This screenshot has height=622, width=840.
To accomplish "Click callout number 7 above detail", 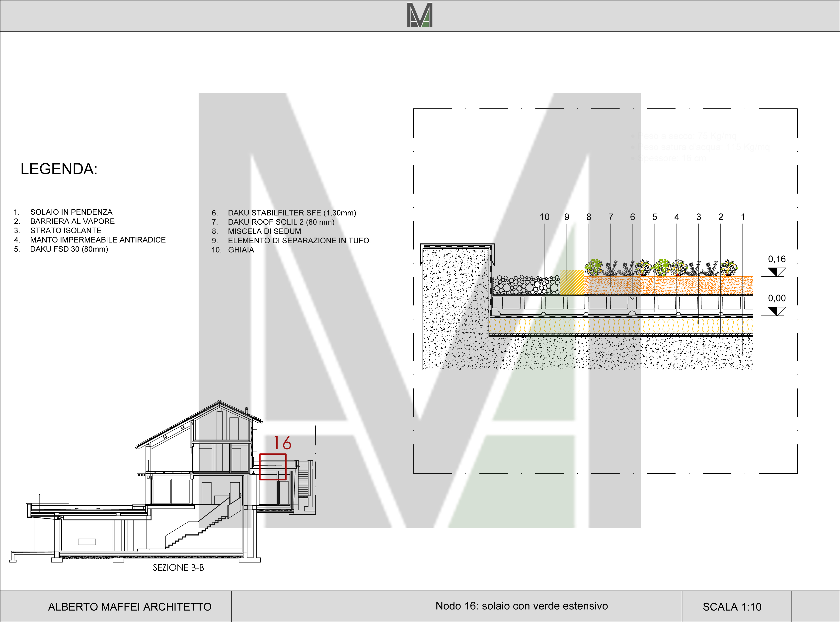I will (x=611, y=217).
